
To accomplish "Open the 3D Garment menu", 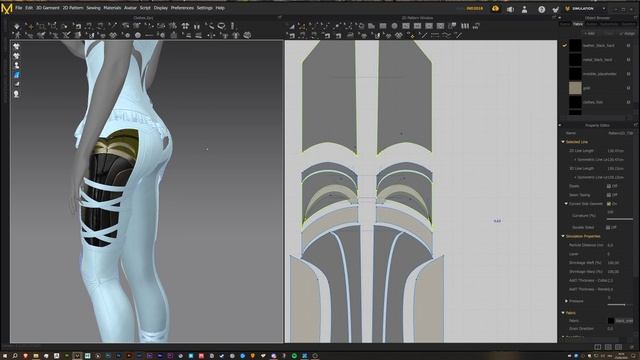I will [48, 8].
